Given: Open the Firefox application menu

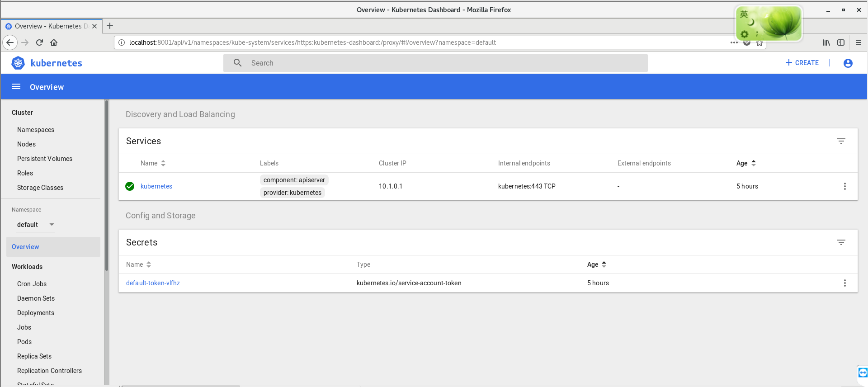Looking at the screenshot, I should [x=859, y=42].
